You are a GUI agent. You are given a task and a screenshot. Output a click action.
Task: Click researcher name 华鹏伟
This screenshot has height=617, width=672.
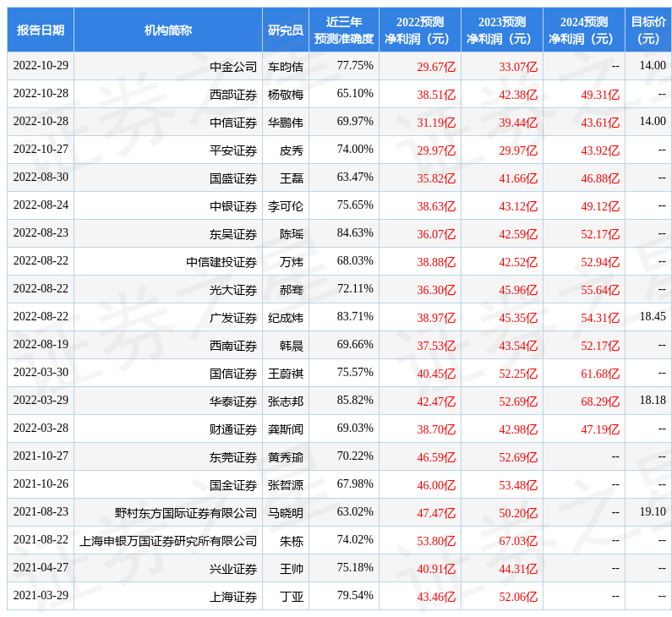286,122
